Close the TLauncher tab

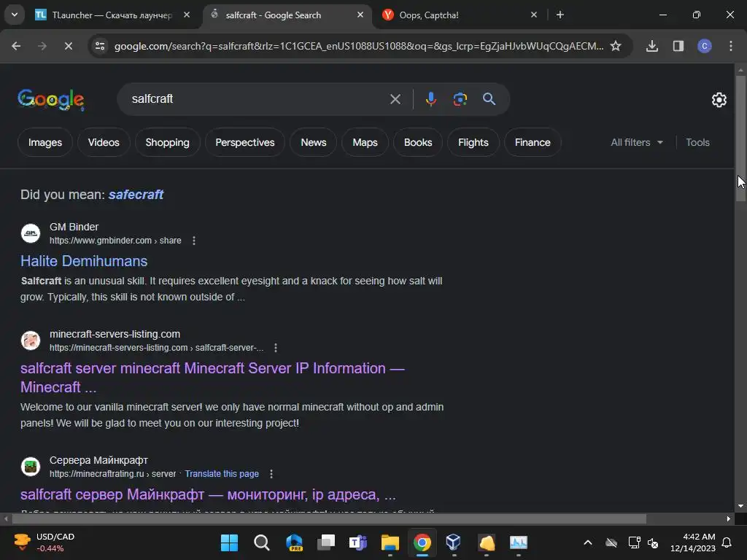(x=187, y=15)
